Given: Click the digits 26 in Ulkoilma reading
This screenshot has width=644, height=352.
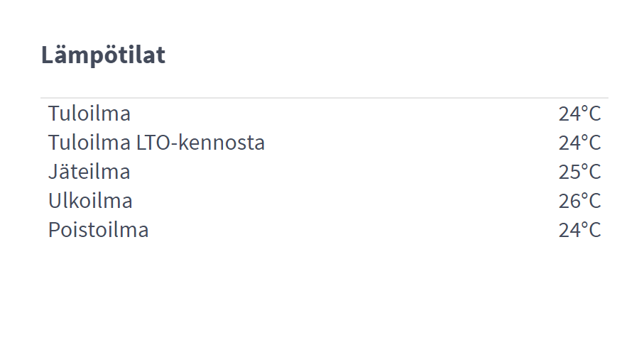Looking at the screenshot, I should pyautogui.click(x=569, y=201).
